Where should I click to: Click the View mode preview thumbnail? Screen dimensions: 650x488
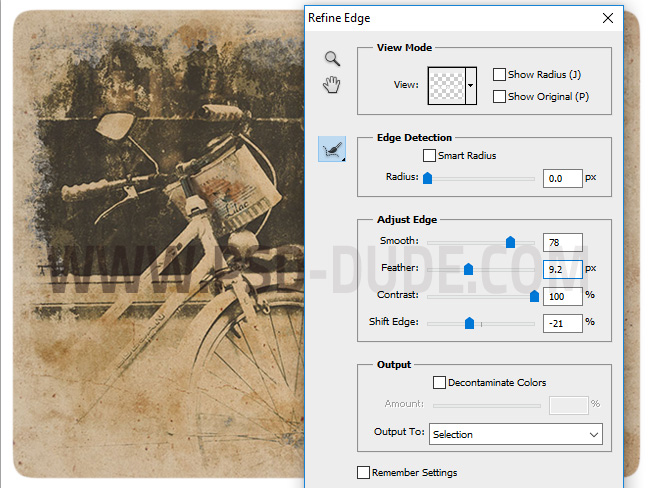pyautogui.click(x=446, y=85)
